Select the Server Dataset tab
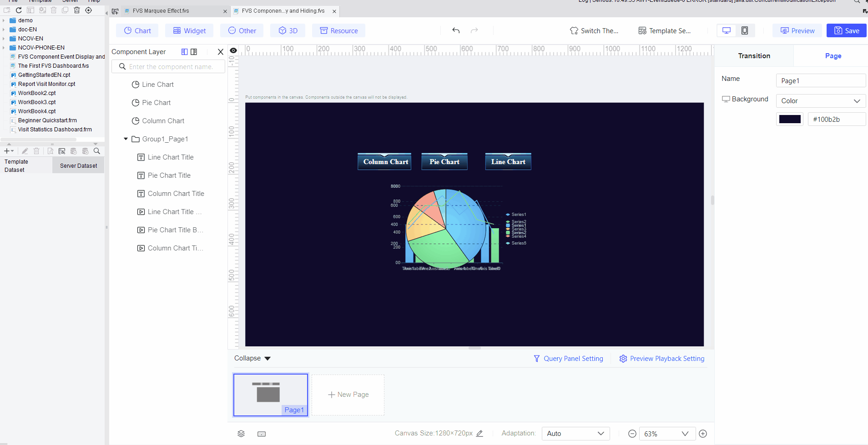The image size is (868, 445). pos(78,166)
